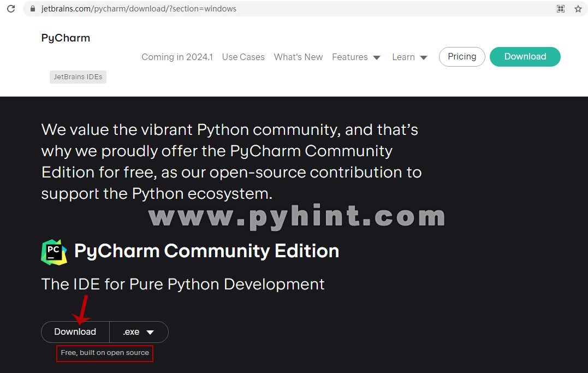Click the padlock site info icon
This screenshot has width=588, height=373.
point(33,9)
